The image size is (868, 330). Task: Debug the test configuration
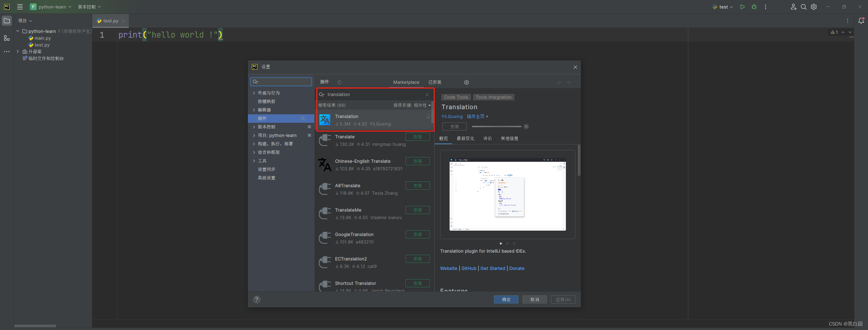pos(754,7)
